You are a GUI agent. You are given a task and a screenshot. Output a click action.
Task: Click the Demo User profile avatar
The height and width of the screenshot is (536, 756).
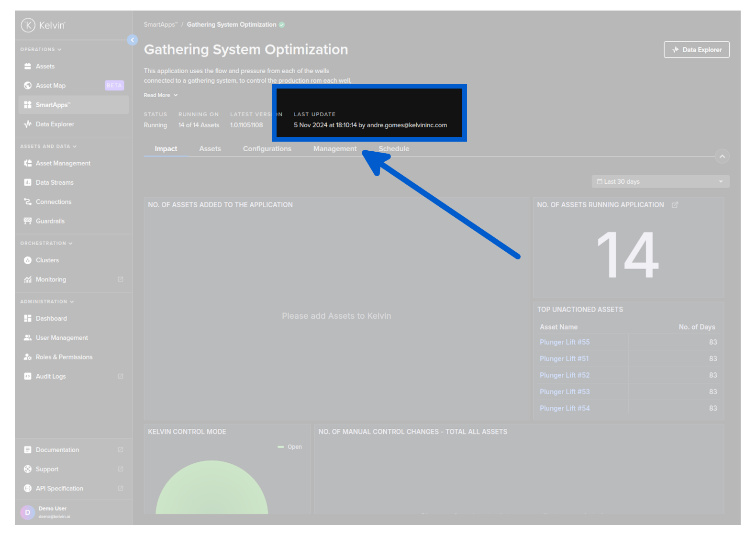(x=27, y=512)
